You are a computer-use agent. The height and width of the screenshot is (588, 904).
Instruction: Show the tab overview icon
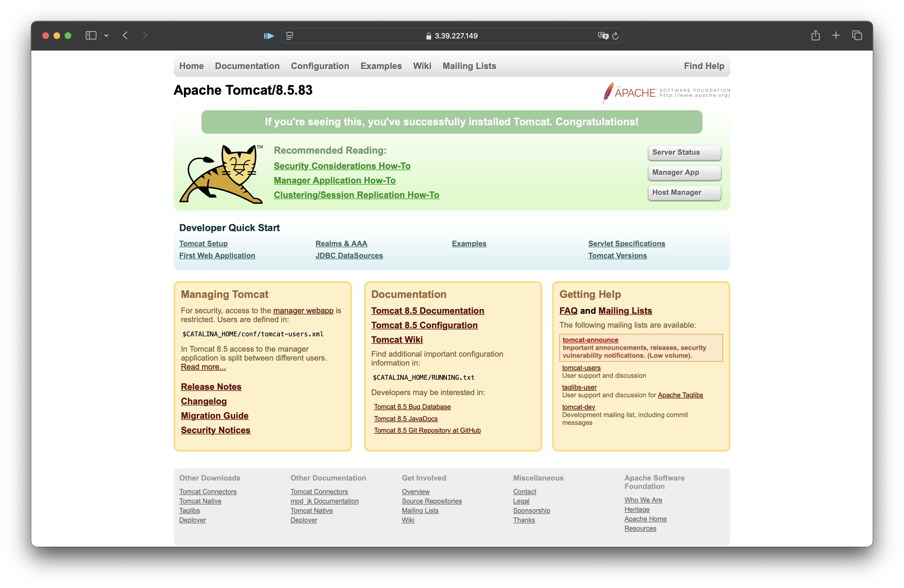tap(857, 35)
